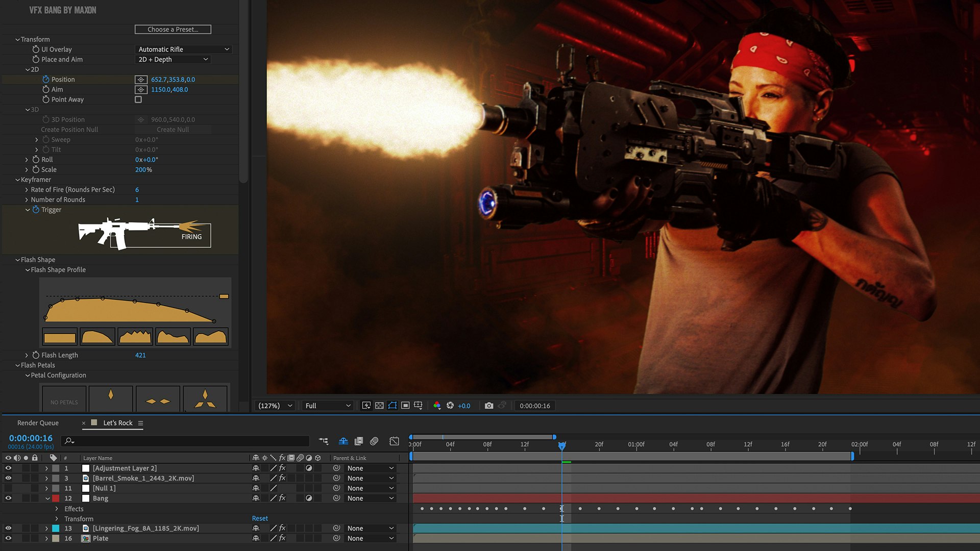The image size is (980, 551).
Task: Hide the Plate layer
Action: (x=8, y=538)
